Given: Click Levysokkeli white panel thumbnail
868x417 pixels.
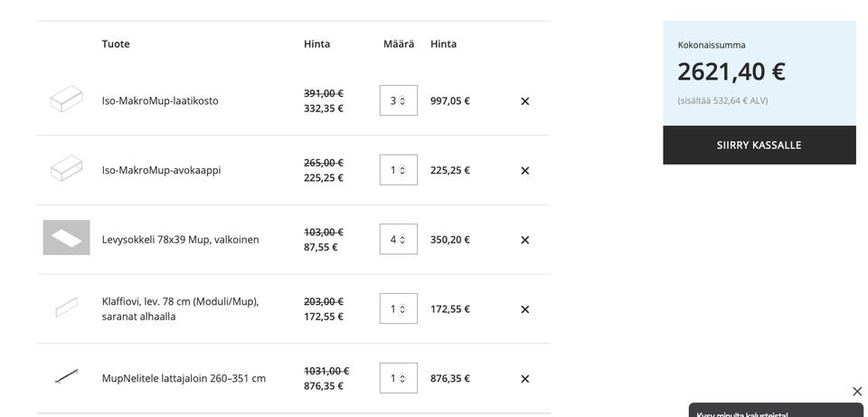Looking at the screenshot, I should point(66,238).
